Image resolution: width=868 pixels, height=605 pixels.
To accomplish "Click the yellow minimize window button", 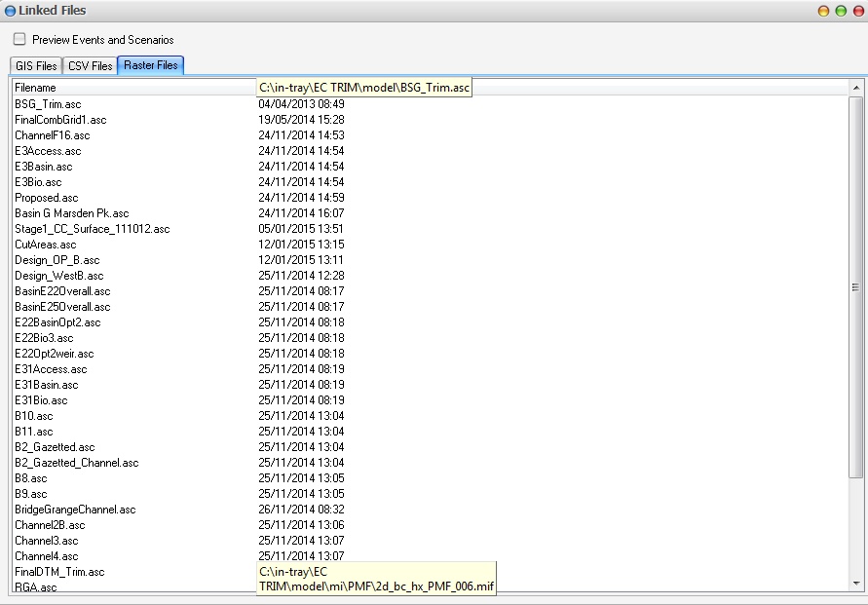I will (x=824, y=11).
